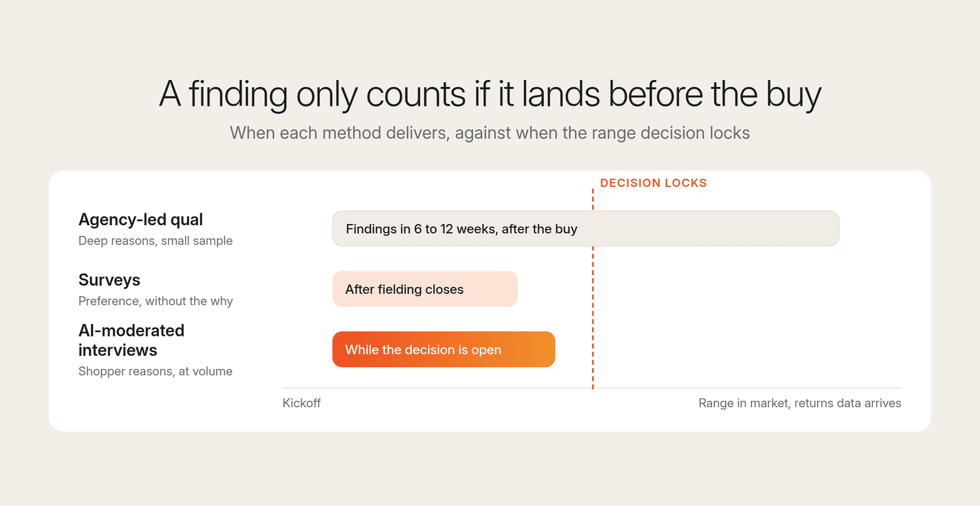Click 'Shopper reasons, at volume' caption
Viewport: 980px width, 506px height.
(x=155, y=371)
